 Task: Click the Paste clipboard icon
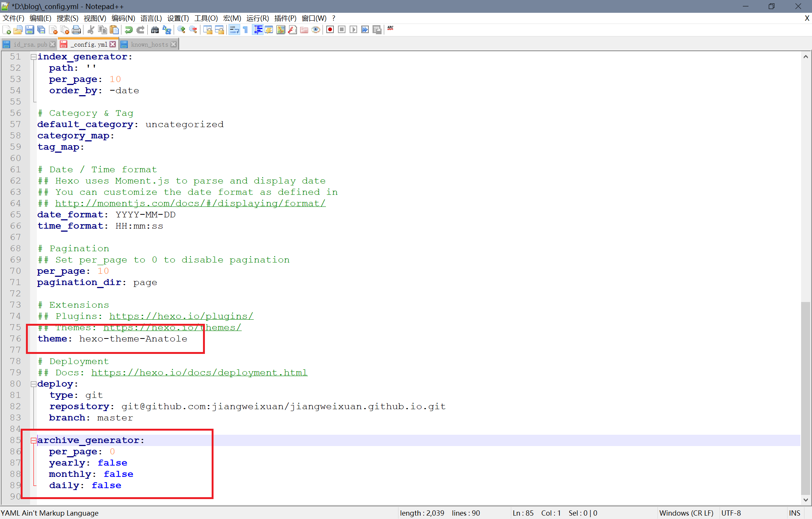point(114,30)
